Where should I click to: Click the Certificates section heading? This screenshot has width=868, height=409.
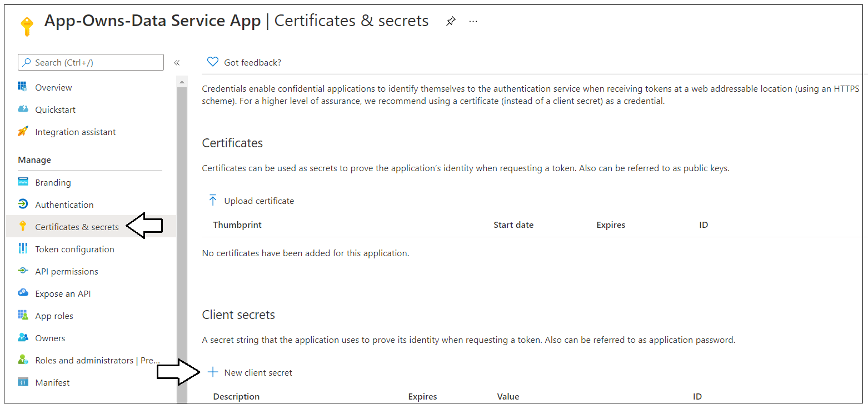click(232, 143)
